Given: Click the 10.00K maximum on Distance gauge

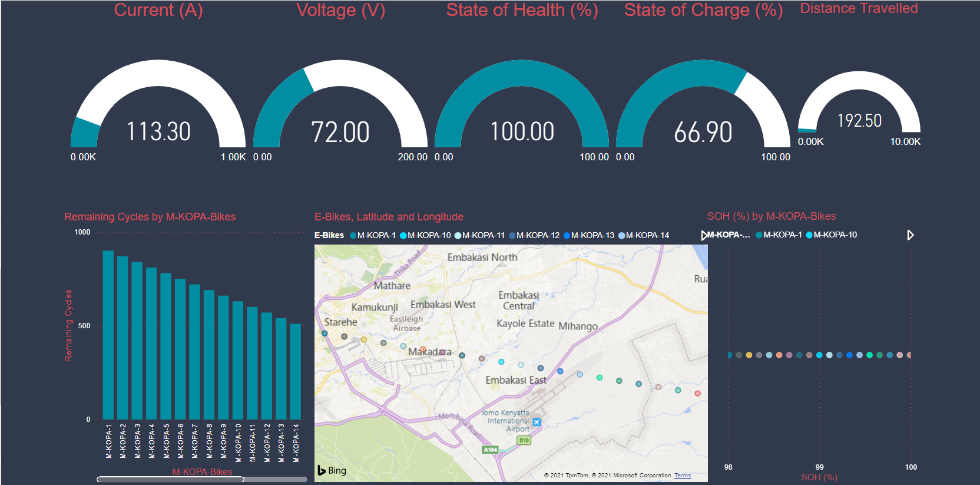Looking at the screenshot, I should click(905, 141).
